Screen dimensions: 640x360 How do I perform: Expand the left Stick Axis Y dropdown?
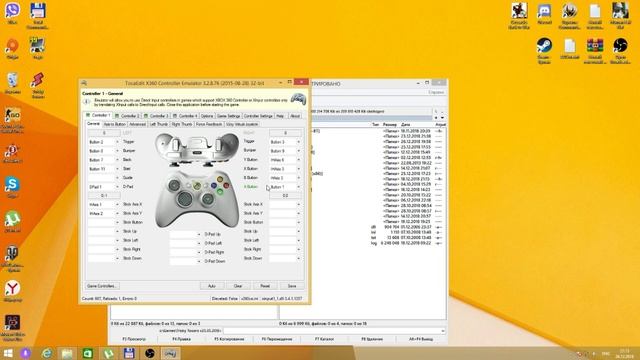coord(118,213)
